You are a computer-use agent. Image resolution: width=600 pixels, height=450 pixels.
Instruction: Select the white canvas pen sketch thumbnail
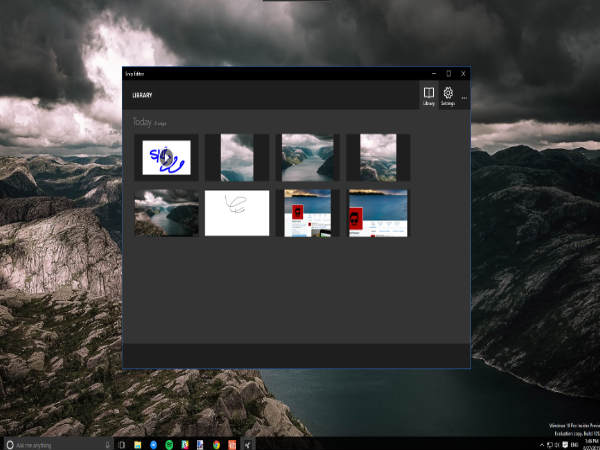point(237,213)
